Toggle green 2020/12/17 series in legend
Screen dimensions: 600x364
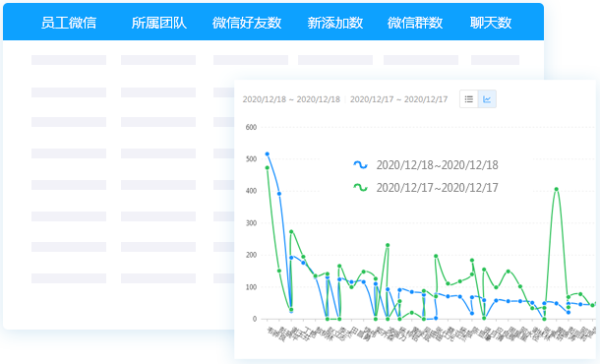[426, 188]
